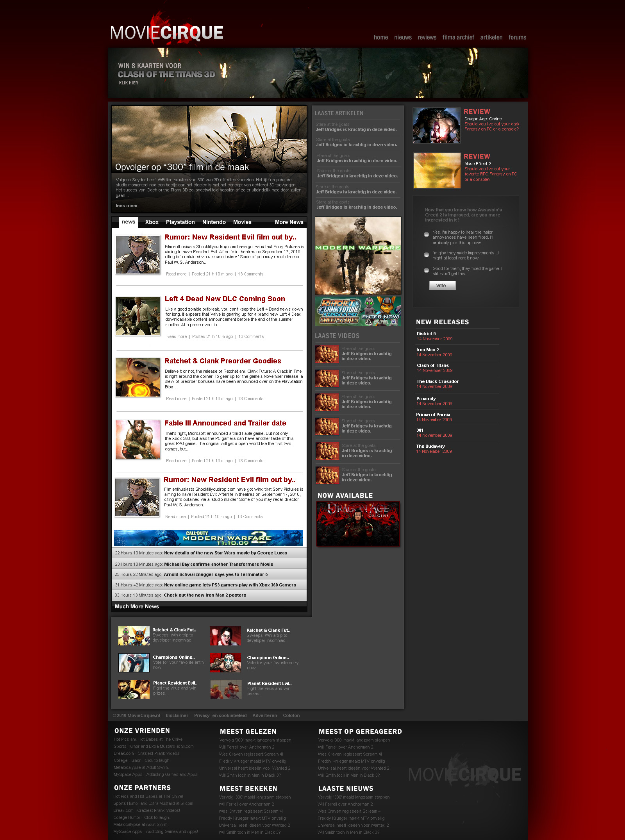
Task: Click the Left 4 Dead article thumbnail
Action: [137, 316]
